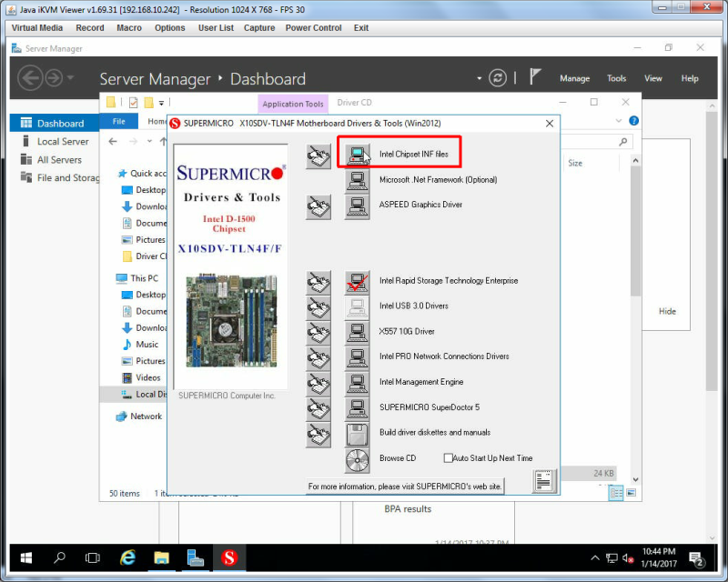Screen dimensions: 728x582
Task: Click the SUPERMICRO SuperDoctor 5 install icon
Action: pyautogui.click(x=357, y=409)
